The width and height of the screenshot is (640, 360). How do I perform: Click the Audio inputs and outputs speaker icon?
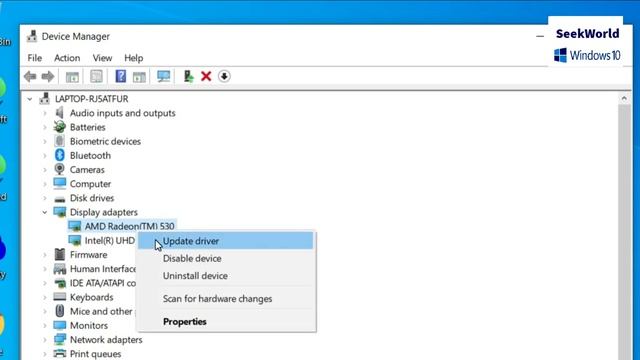click(x=60, y=113)
